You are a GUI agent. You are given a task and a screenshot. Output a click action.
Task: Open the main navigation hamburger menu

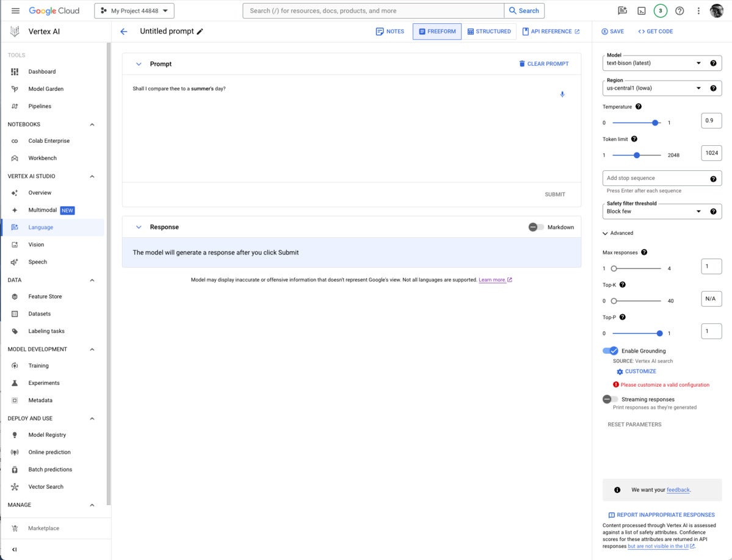[15, 11]
